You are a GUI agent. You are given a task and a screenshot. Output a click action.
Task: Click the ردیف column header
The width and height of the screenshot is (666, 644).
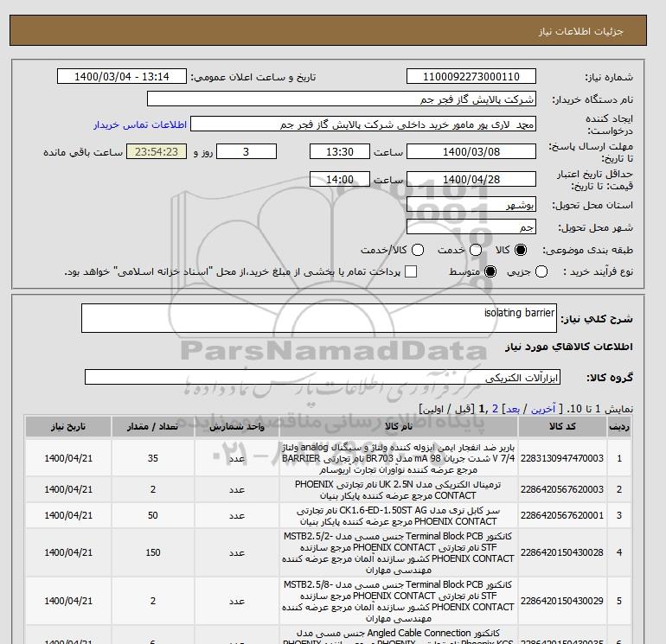tap(619, 427)
